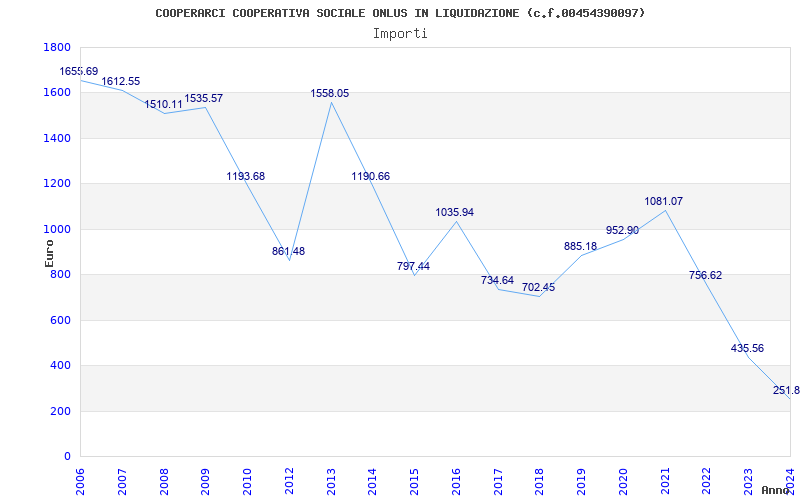Viewport: 800px width, 500px height.
Task: Click the 2010 year label
Action: [247, 482]
